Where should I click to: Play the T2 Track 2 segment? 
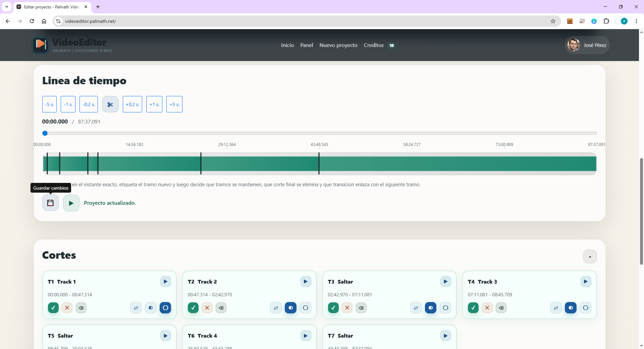[x=306, y=282]
